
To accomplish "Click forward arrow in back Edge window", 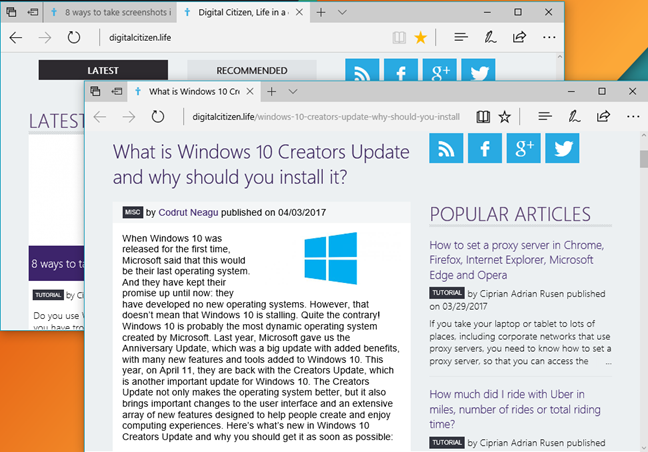I will pos(45,38).
